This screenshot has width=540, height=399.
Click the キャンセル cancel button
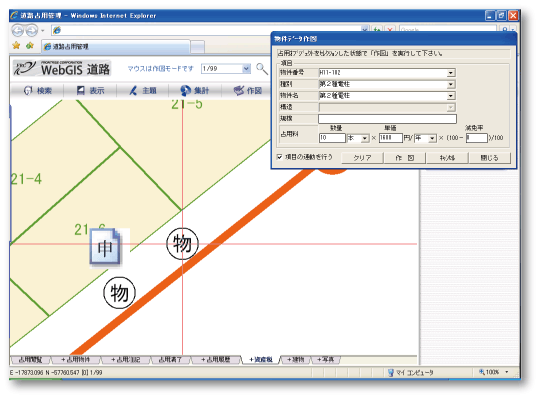(447, 158)
